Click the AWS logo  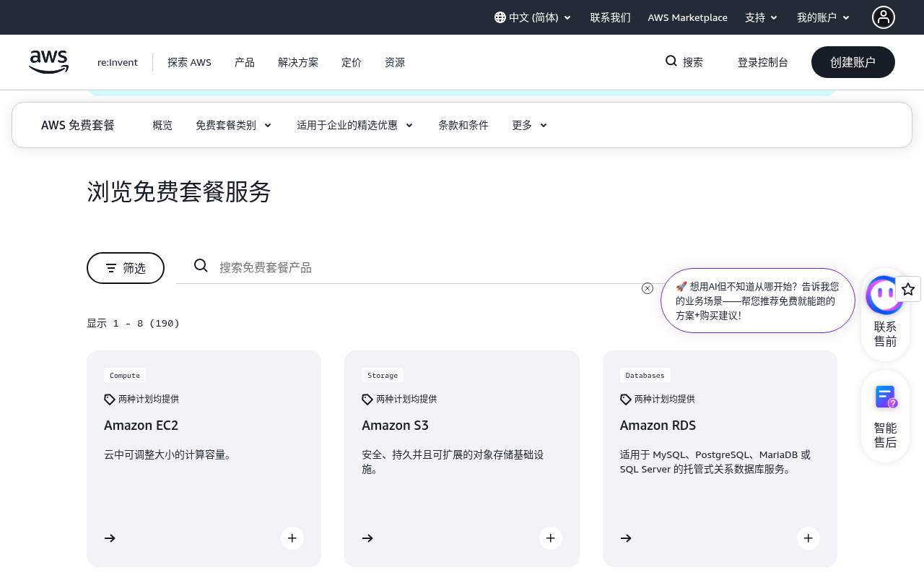click(x=49, y=62)
